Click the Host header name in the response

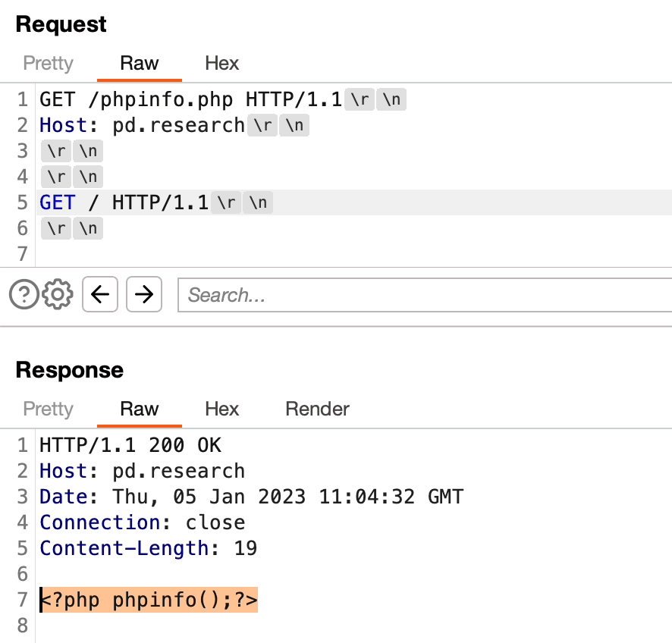[62, 471]
